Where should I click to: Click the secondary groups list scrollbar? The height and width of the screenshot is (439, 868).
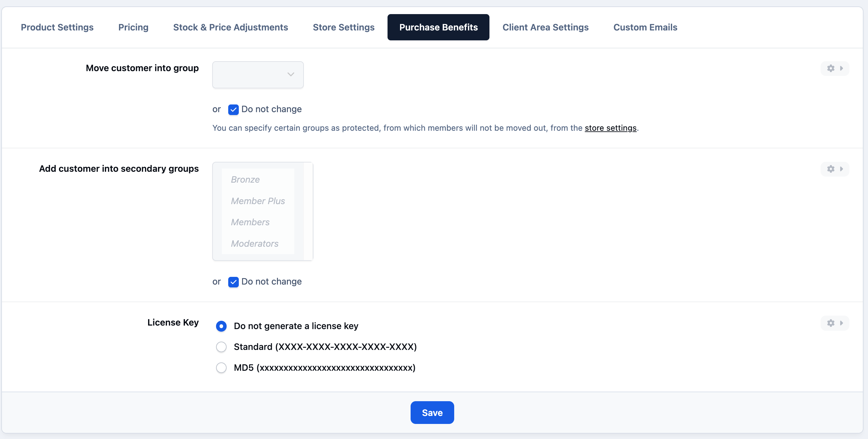[308, 211]
